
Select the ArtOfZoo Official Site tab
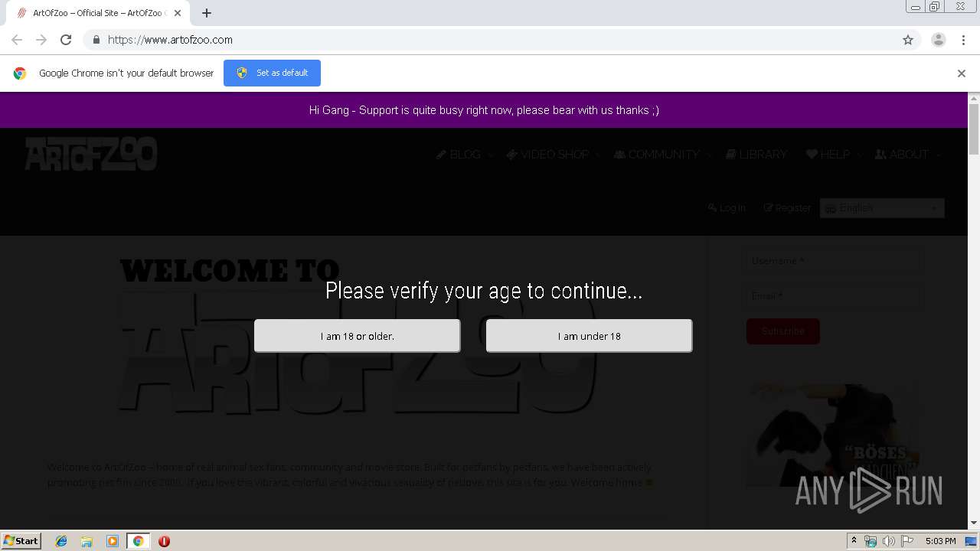100,13
